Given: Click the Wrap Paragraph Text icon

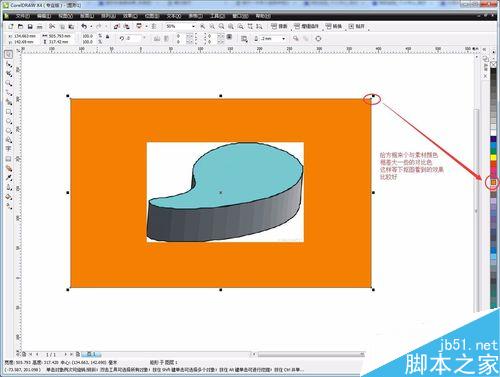Looking at the screenshot, I should coord(244,39).
